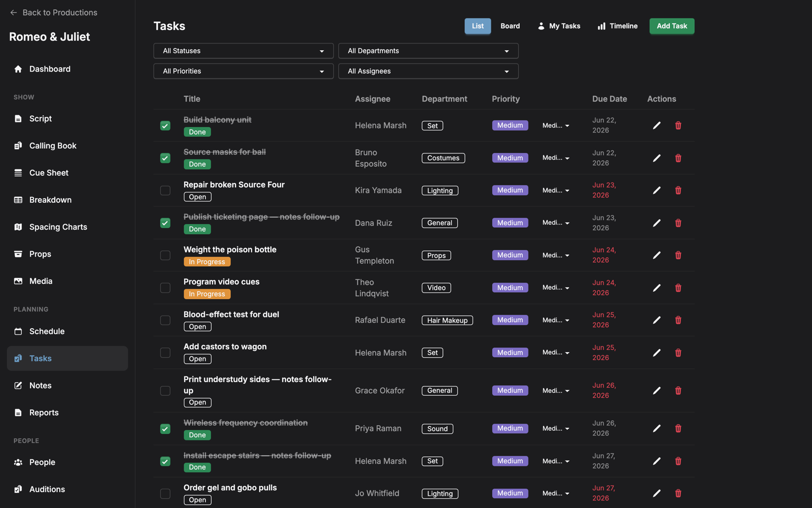Open Script in the sidebar
Image resolution: width=812 pixels, height=508 pixels.
(67, 118)
